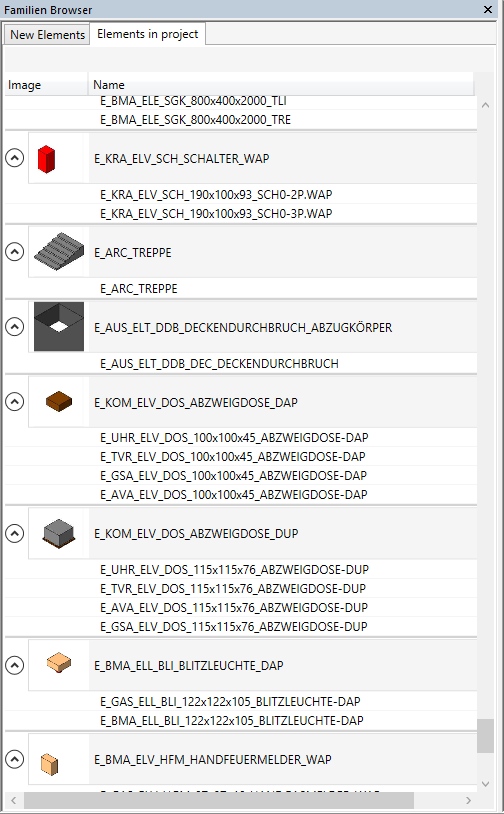Screen dimensions: 504x814
Task: Collapse the BLITZLEUCHTE_DAP group chevron
Action: pyautogui.click(x=15, y=665)
